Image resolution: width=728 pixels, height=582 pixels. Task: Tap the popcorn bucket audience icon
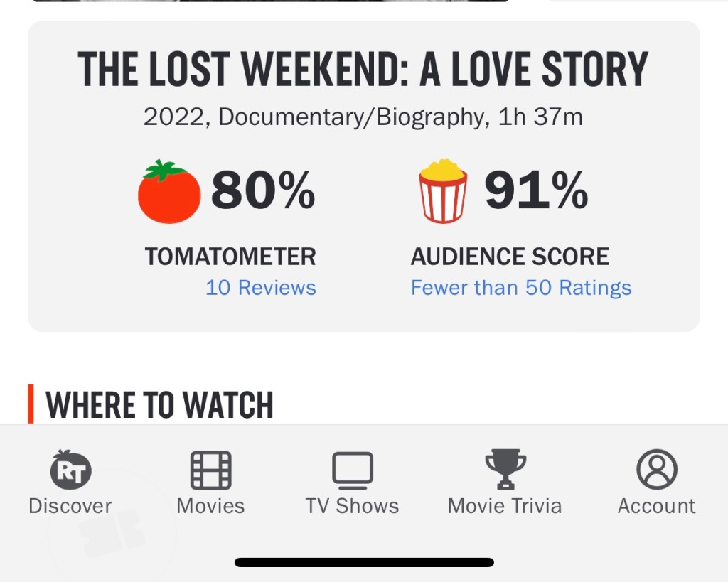(443, 191)
